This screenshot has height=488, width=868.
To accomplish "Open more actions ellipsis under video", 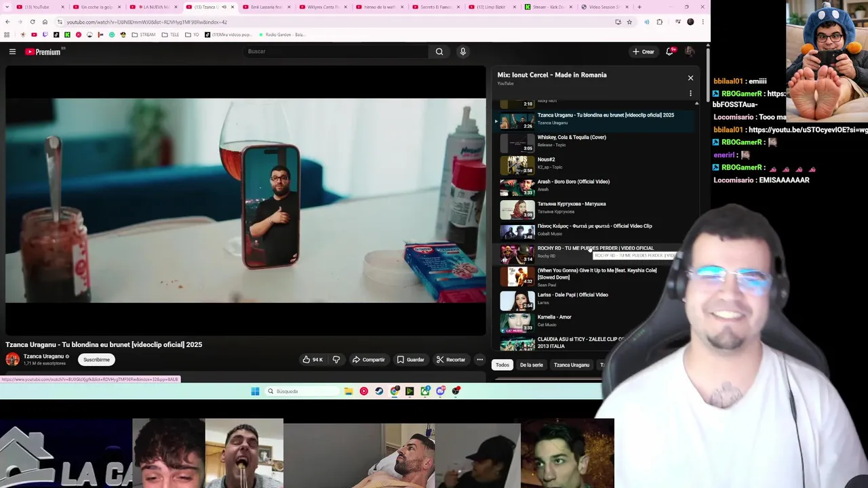I will [479, 360].
